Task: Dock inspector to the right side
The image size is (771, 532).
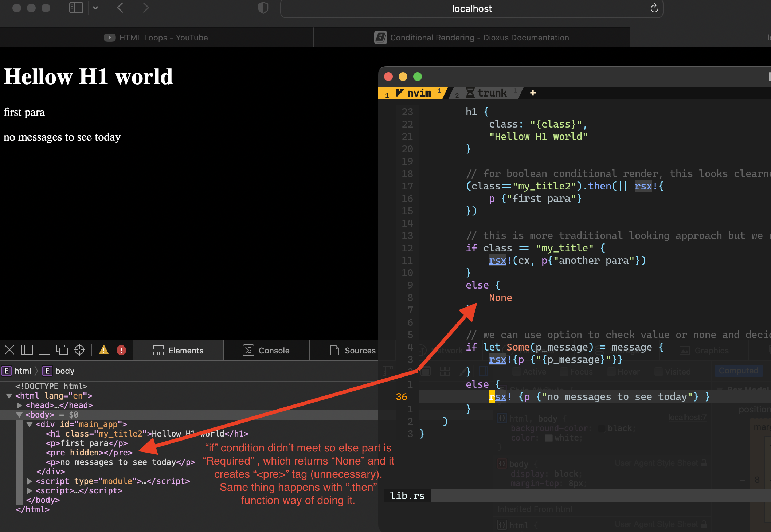Action: pos(44,350)
